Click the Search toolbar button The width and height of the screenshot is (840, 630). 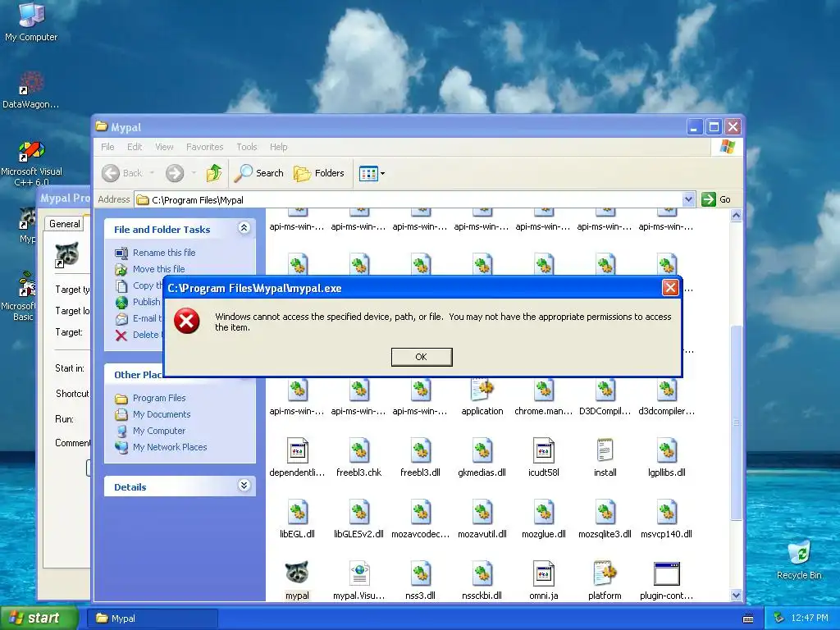point(259,172)
